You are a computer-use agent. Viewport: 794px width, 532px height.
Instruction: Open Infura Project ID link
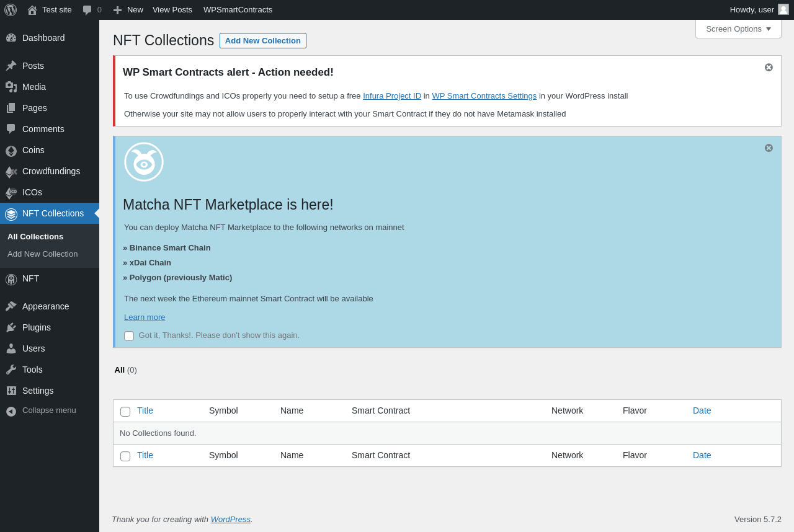pyautogui.click(x=392, y=96)
